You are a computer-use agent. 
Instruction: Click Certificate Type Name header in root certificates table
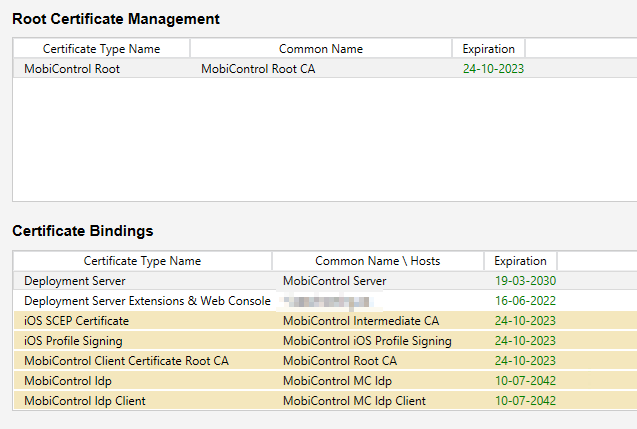(101, 49)
